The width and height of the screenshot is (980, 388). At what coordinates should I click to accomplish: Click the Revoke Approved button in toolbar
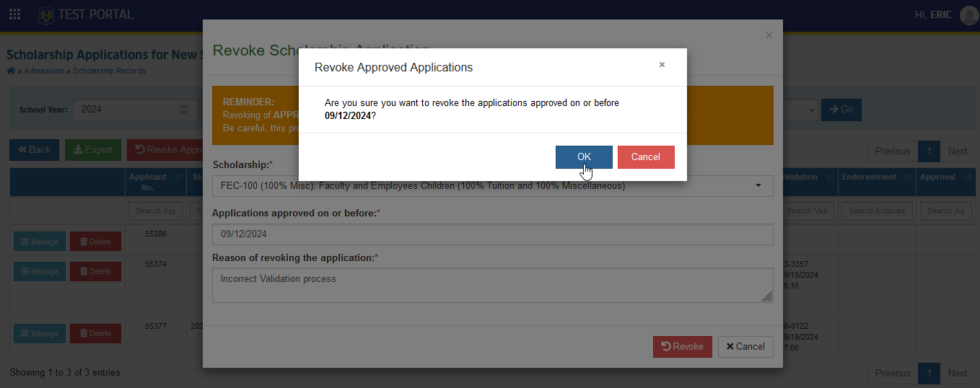coord(165,150)
